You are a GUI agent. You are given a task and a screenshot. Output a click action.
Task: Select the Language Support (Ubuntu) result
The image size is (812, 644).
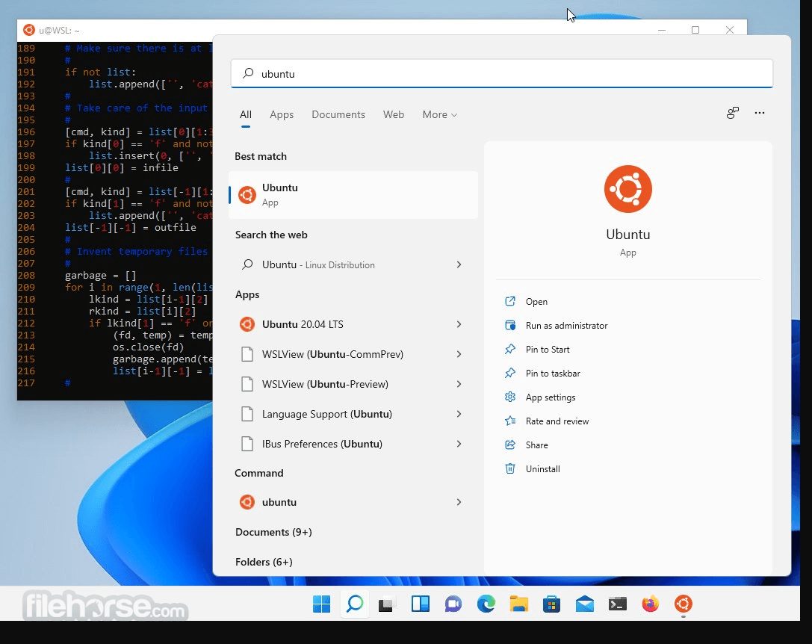[353, 414]
